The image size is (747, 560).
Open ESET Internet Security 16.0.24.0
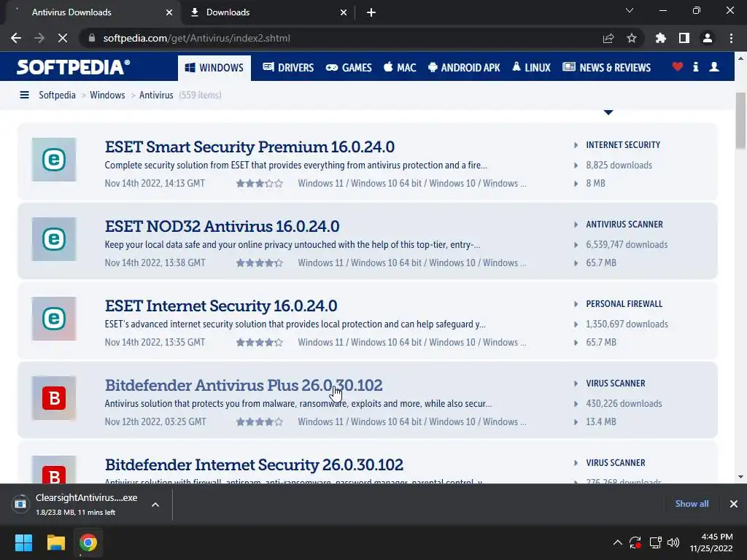pos(221,306)
